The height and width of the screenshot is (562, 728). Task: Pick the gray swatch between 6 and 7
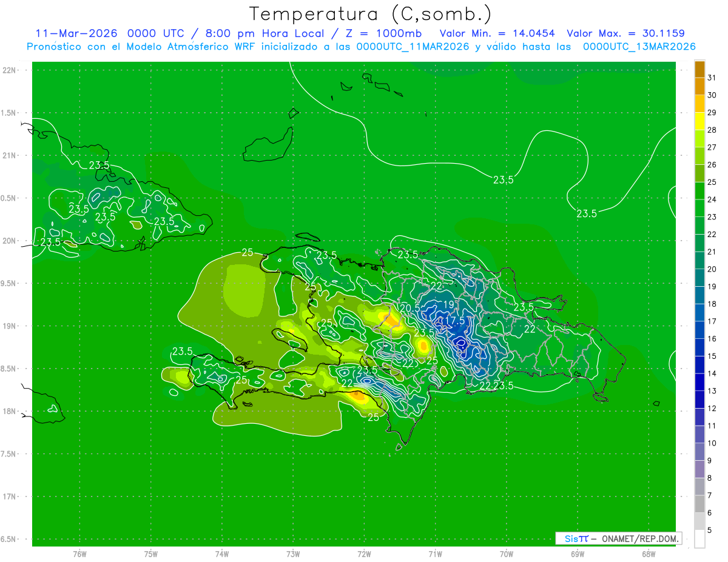(x=699, y=504)
